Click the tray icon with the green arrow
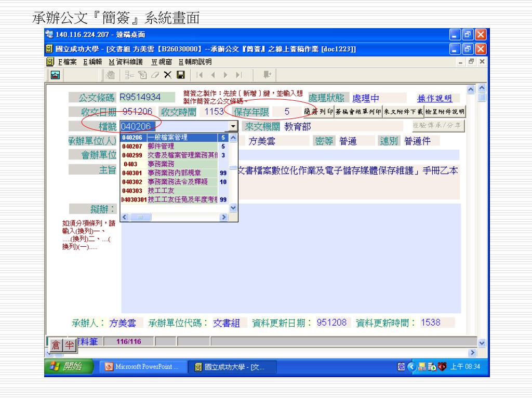The width and height of the screenshot is (532, 399). tap(432, 367)
